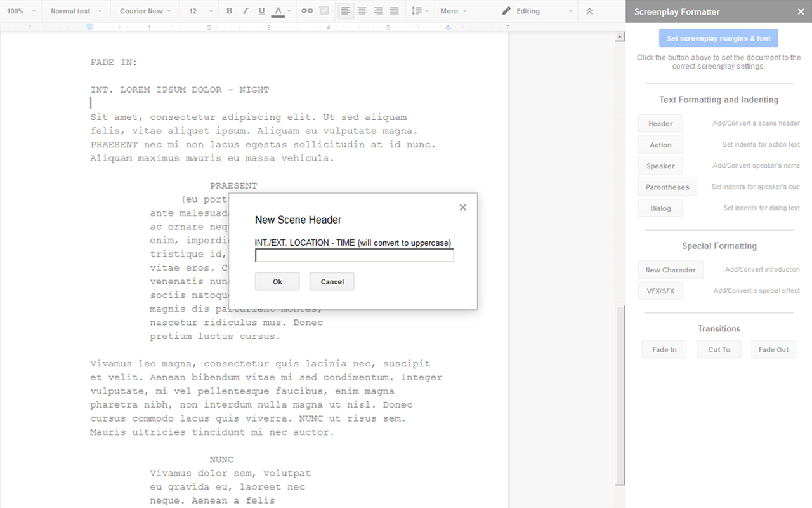Viewport: 812px width, 508px height.
Task: Click the pencil Editing mode icon
Action: [x=506, y=11]
